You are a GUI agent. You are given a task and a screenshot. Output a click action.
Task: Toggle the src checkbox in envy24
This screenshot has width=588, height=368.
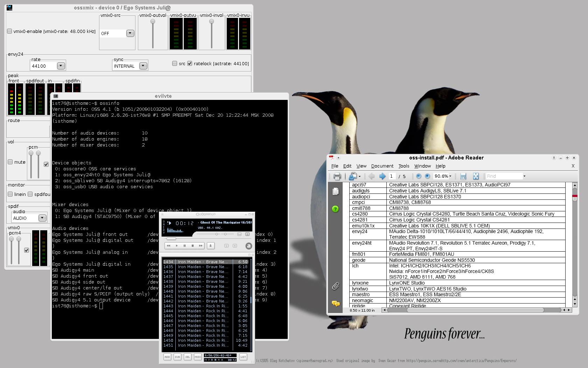point(175,63)
